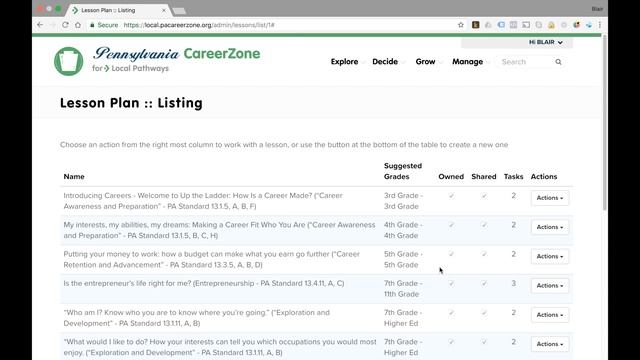Toggle Owned check for My interests lesson
Viewport: 640px width, 360px height.
point(451,225)
